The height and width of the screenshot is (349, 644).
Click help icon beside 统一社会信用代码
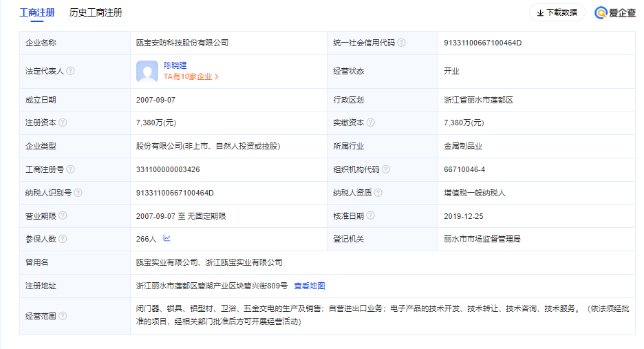click(x=401, y=43)
